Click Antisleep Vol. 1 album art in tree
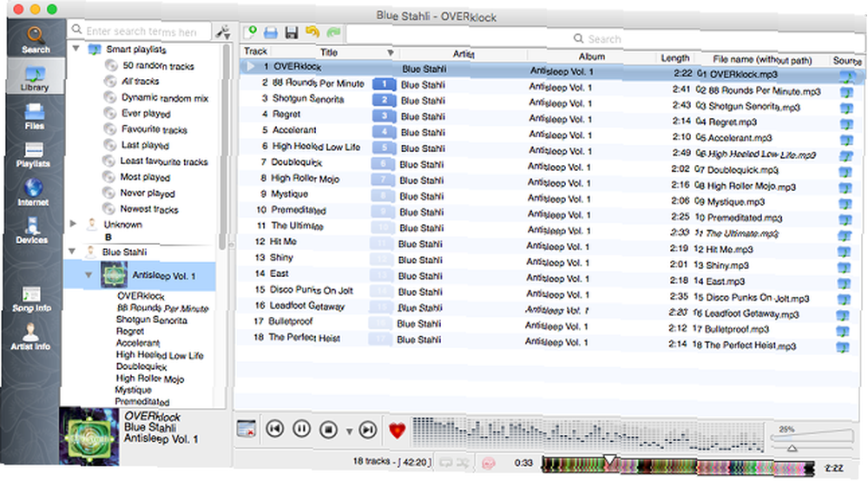This screenshot has height=481, width=868. 114,275
